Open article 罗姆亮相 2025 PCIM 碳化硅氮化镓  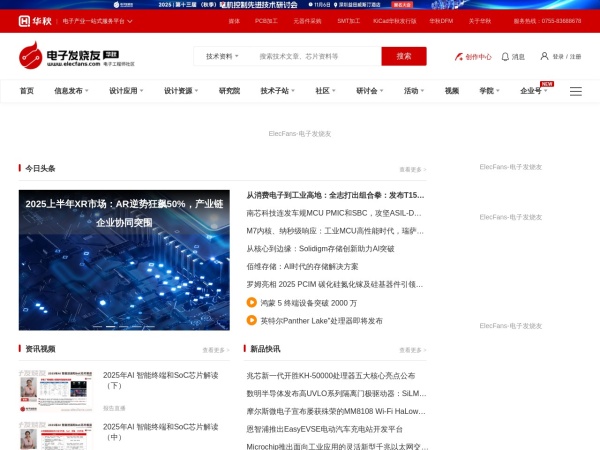pos(335,284)
